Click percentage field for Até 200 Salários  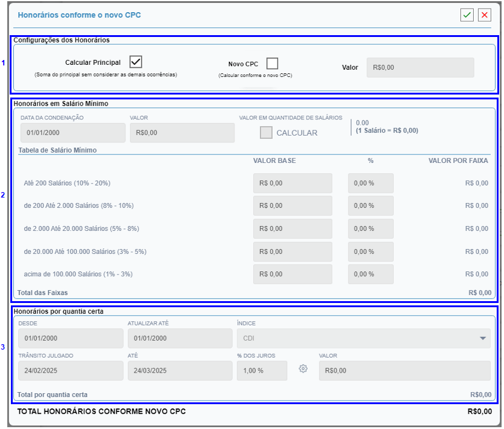coord(370,183)
